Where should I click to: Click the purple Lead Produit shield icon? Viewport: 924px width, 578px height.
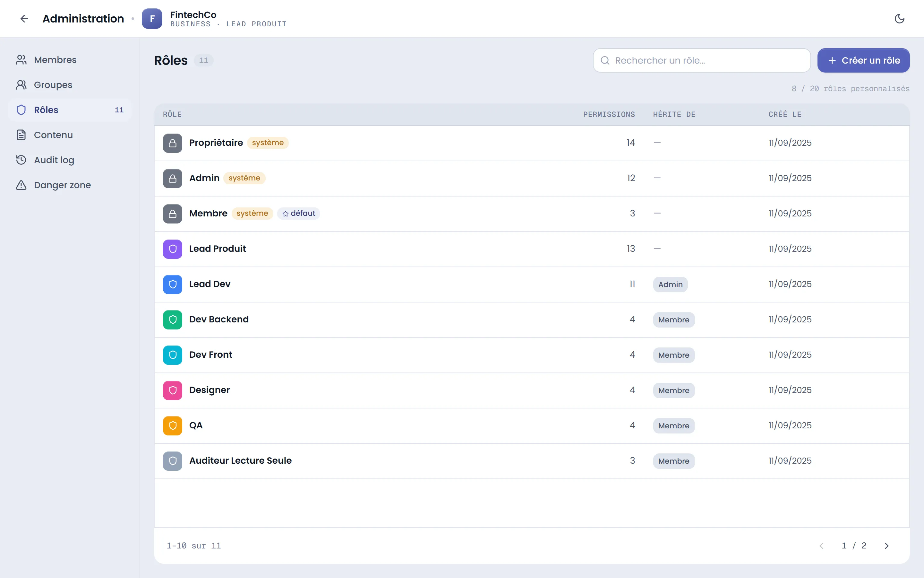173,249
